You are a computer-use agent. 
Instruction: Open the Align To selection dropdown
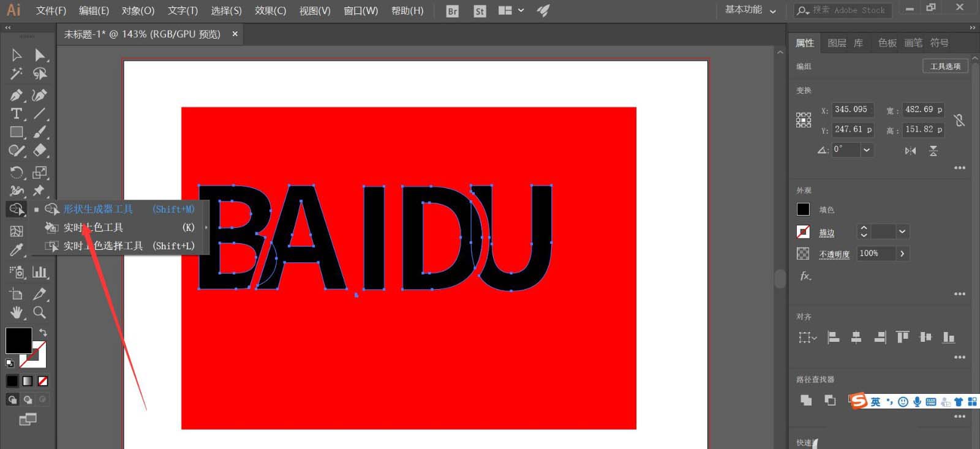[x=807, y=337]
